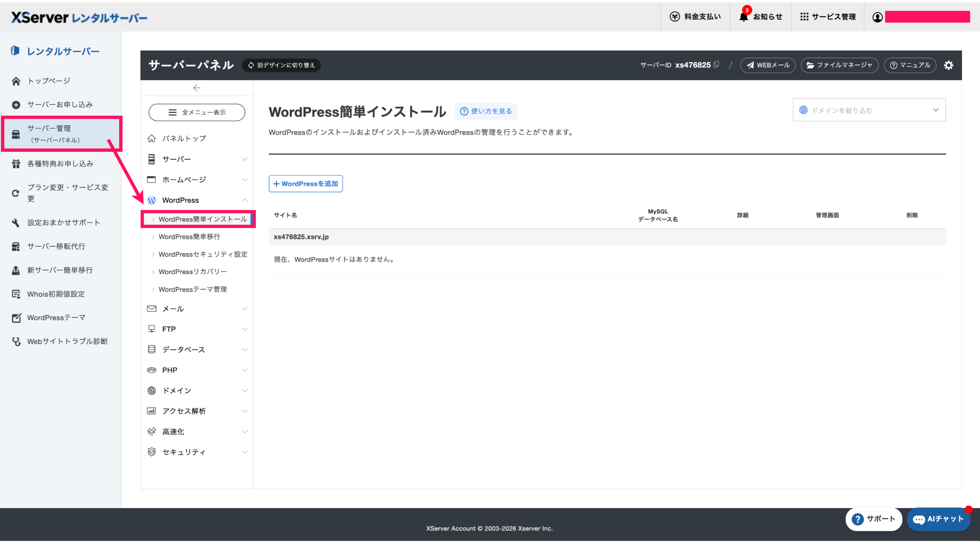Open the service management grid icon
This screenshot has width=980, height=542.
coord(804,17)
